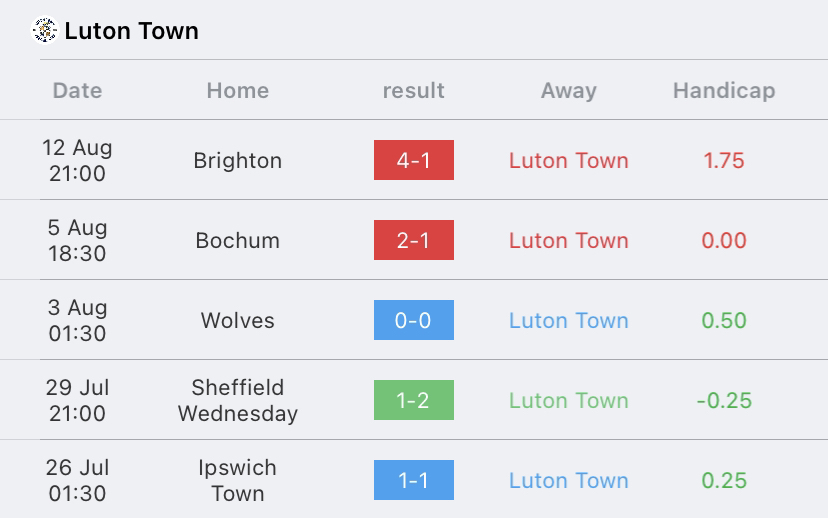Click the Handicap column header
This screenshot has height=518, width=828.
pos(723,90)
